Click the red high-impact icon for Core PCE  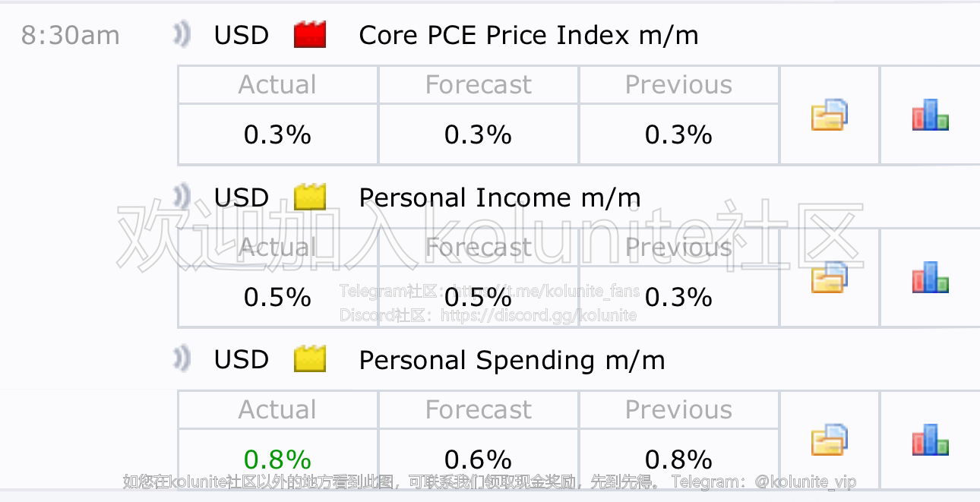pyautogui.click(x=310, y=35)
